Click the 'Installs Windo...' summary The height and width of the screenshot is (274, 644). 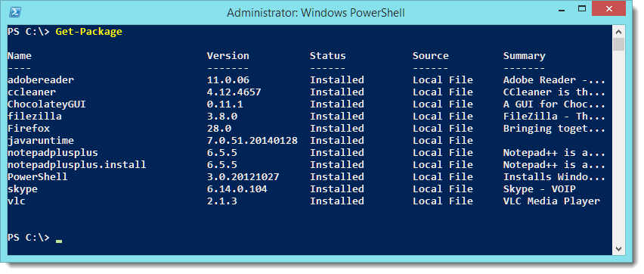point(555,177)
